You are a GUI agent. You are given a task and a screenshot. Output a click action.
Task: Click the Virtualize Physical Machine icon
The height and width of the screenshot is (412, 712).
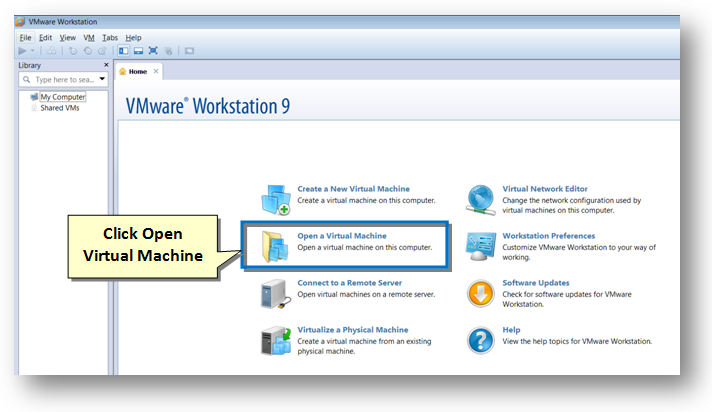click(276, 341)
